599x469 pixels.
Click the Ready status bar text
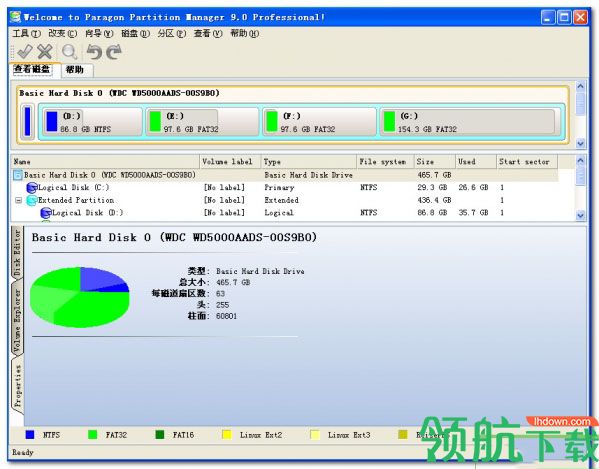(x=23, y=452)
